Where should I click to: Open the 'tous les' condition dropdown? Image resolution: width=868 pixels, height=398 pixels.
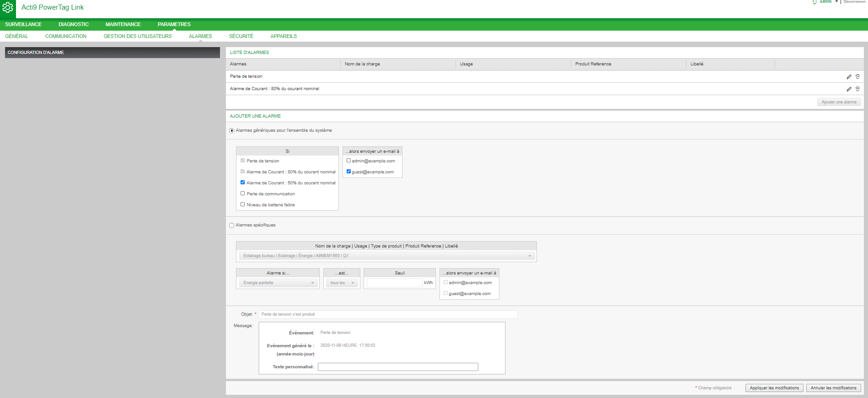point(342,283)
